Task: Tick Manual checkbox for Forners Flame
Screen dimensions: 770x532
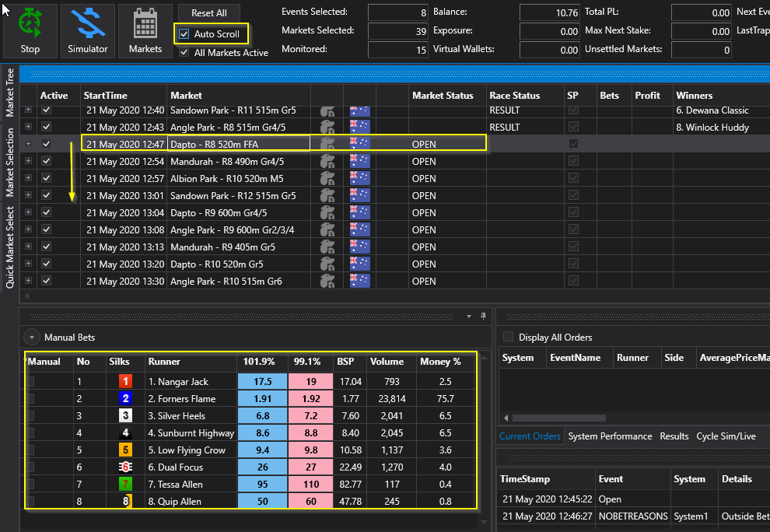Action: pyautogui.click(x=30, y=398)
